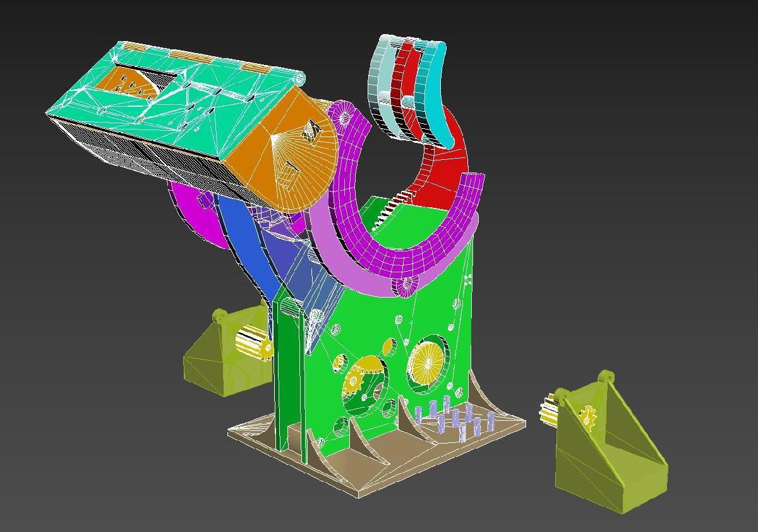
Task: Select the yellow pinion gear on right bracket
Action: pos(588,418)
